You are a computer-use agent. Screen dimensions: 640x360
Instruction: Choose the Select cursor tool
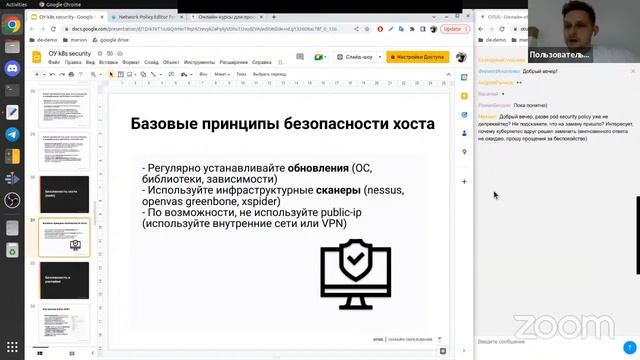click(111, 74)
